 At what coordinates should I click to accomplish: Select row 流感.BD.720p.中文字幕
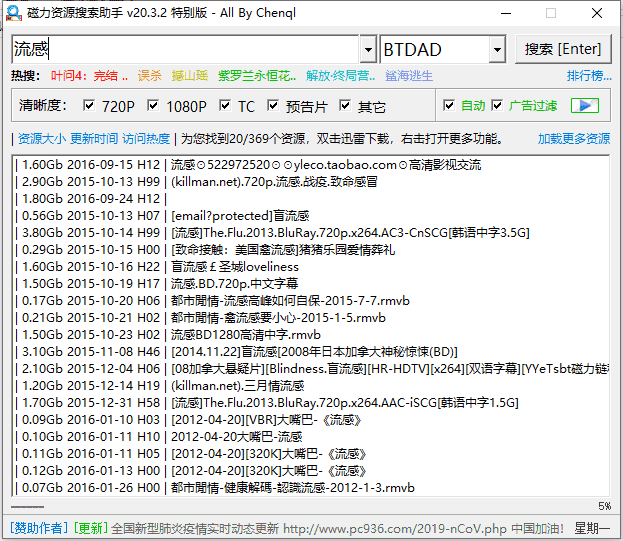pyautogui.click(x=311, y=284)
